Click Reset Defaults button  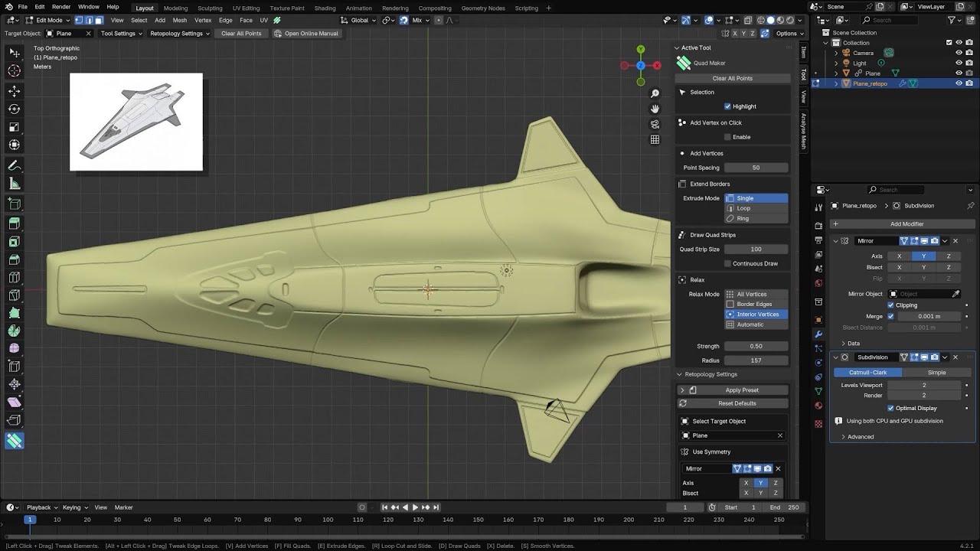[733, 403]
